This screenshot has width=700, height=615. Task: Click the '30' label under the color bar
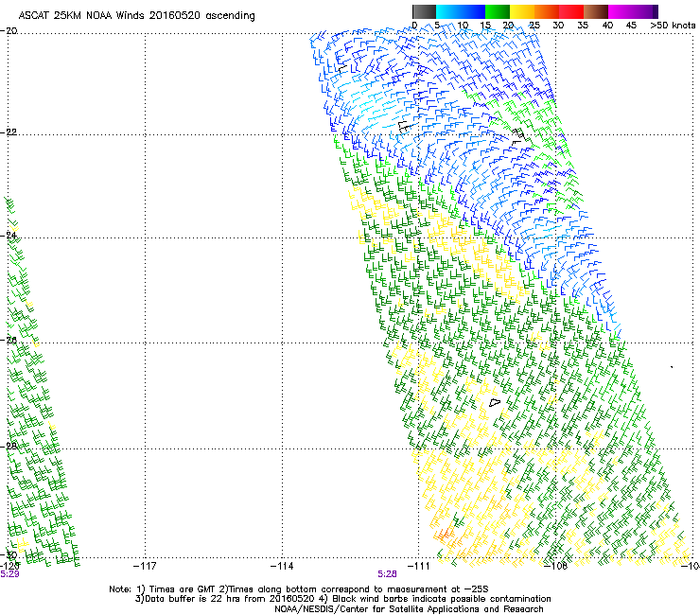coord(558,26)
